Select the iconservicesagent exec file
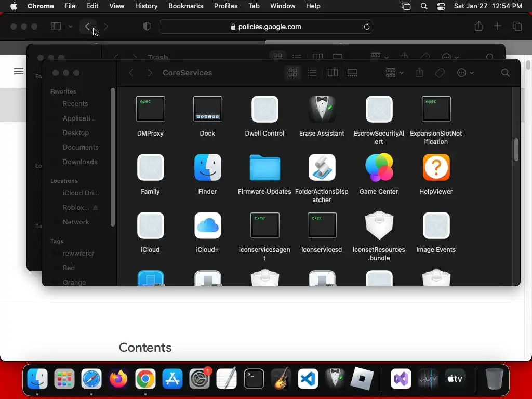532x399 pixels. [x=264, y=225]
